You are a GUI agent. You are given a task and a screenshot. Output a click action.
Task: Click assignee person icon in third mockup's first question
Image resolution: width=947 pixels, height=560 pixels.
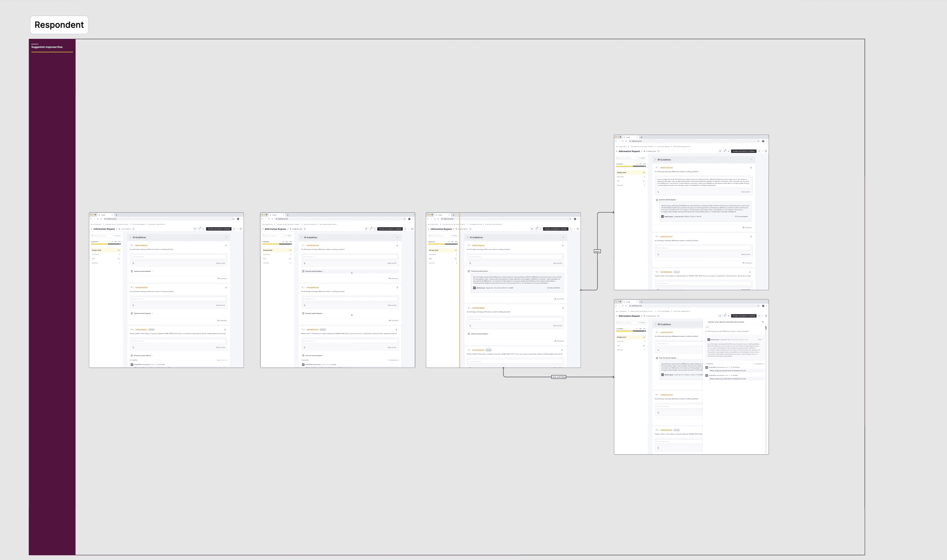click(562, 245)
